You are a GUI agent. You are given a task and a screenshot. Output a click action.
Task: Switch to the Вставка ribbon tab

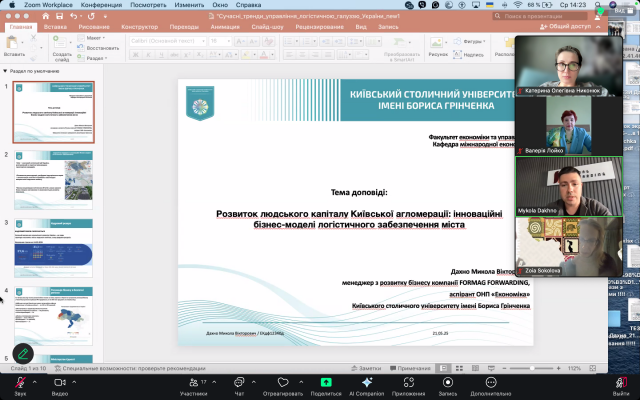56,27
